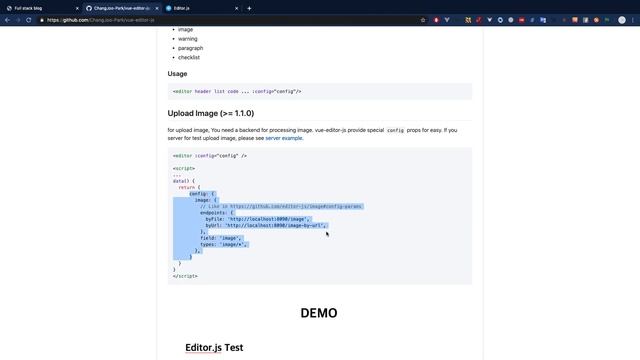This screenshot has height=360, width=640.
Task: Click the inline 'config' code word
Action: [x=395, y=130]
